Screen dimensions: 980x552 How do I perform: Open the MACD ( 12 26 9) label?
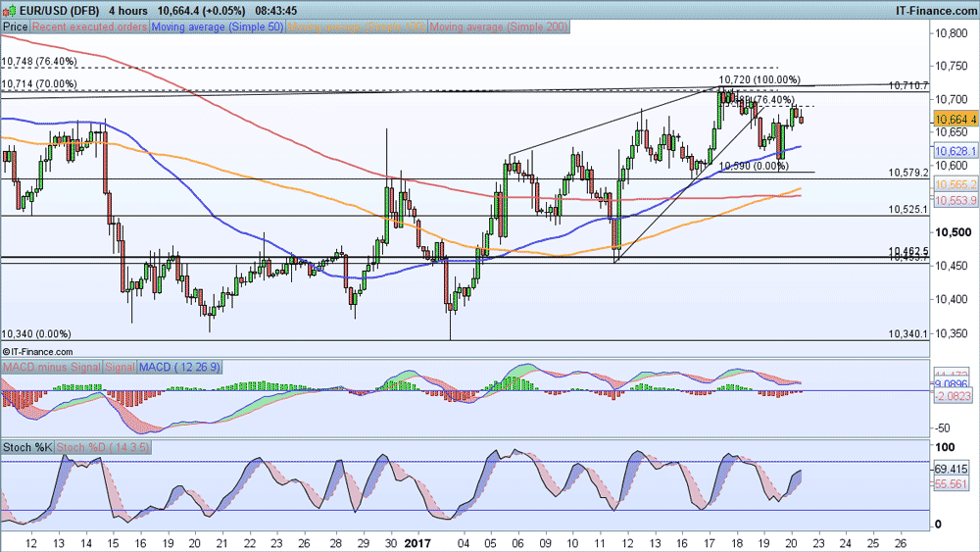179,367
